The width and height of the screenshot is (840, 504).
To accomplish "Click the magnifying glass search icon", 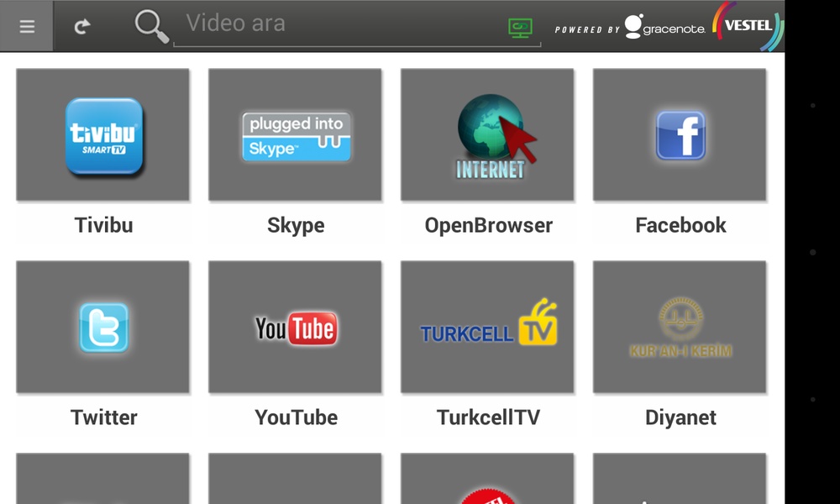I will [x=151, y=26].
